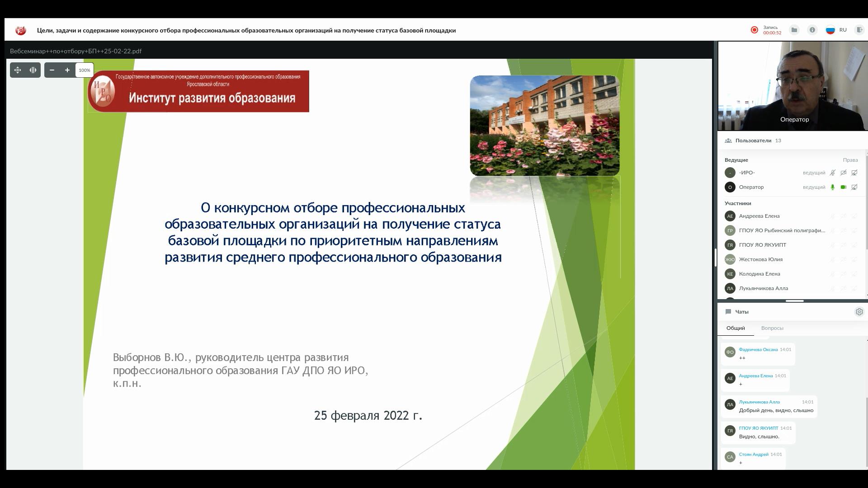
Task: Click sender name ГПОУ ЯО ЯКУИПТ in chat
Action: [x=758, y=428]
